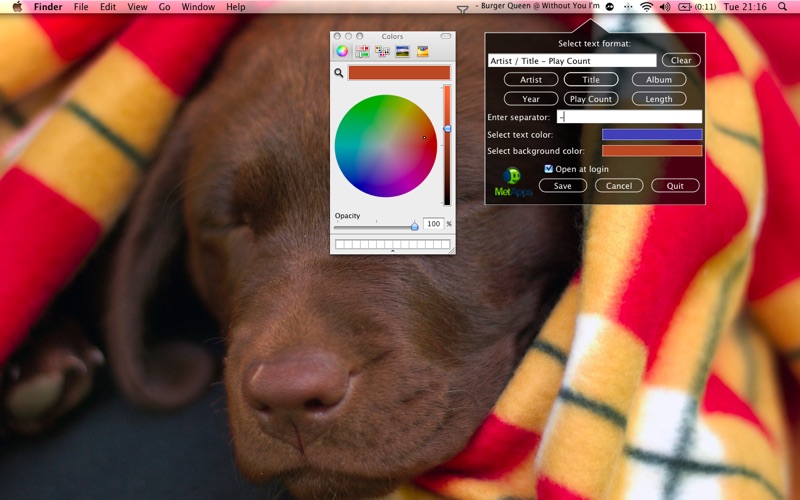
Task: Quit the application with Quit button
Action: pyautogui.click(x=675, y=186)
